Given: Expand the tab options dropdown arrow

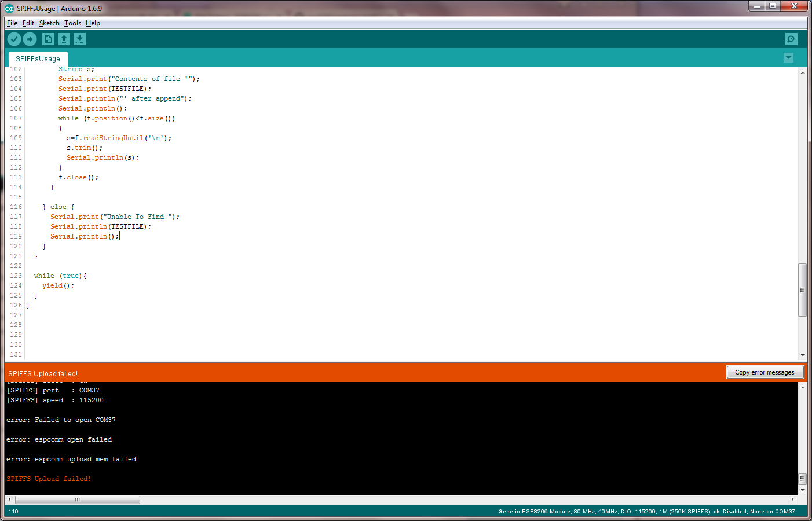Looking at the screenshot, I should click(788, 57).
